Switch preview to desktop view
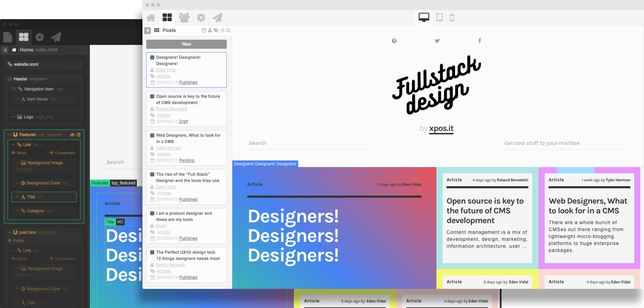644x308 pixels. tap(424, 17)
